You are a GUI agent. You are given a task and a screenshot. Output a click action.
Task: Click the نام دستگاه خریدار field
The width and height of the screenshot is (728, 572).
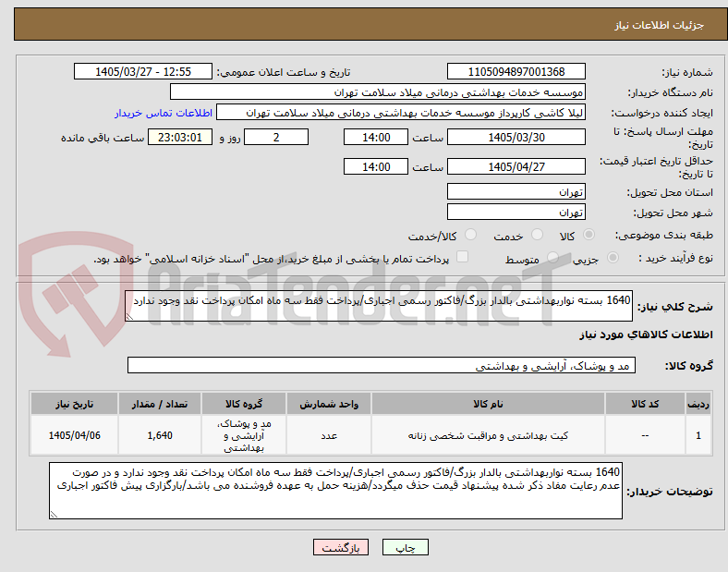378,91
